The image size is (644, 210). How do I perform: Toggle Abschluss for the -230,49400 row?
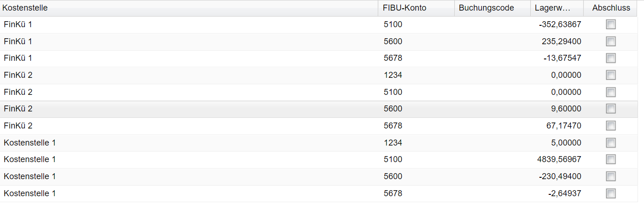(611, 176)
